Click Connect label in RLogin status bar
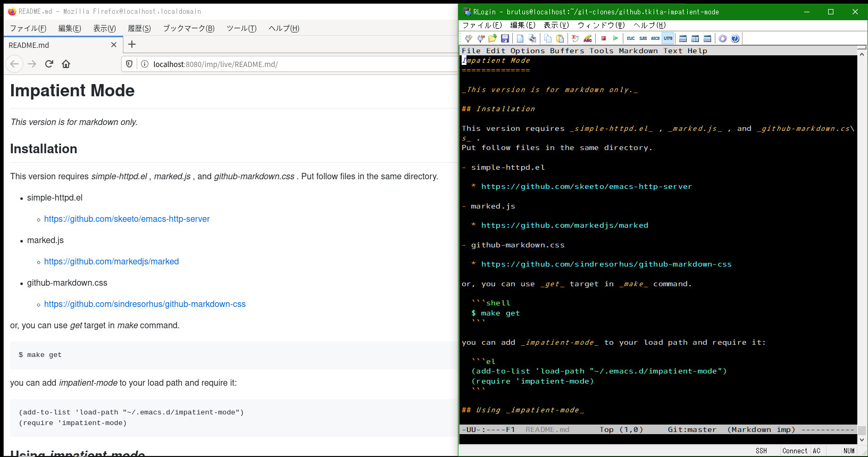Screen dimensions: 868x457 pos(795,451)
